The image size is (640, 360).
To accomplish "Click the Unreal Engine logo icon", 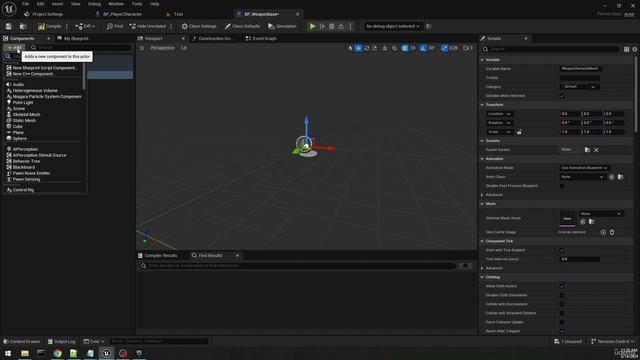I will click(x=9, y=9).
